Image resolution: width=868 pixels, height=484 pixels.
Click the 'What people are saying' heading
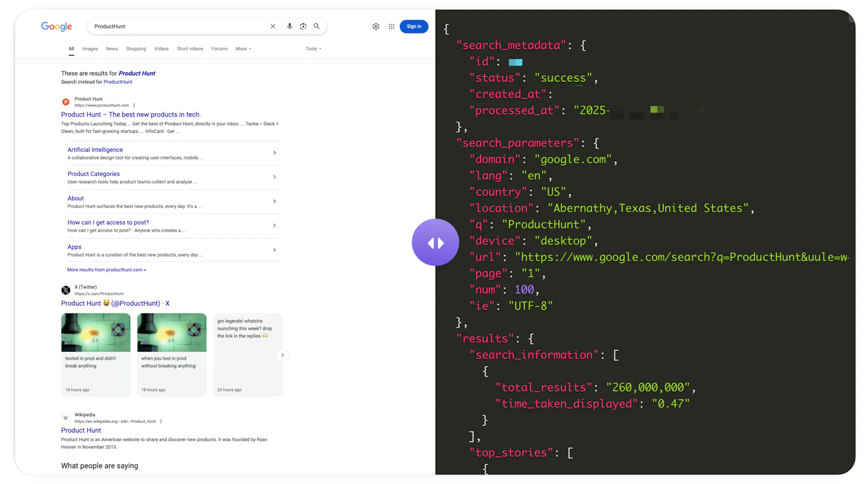(100, 466)
